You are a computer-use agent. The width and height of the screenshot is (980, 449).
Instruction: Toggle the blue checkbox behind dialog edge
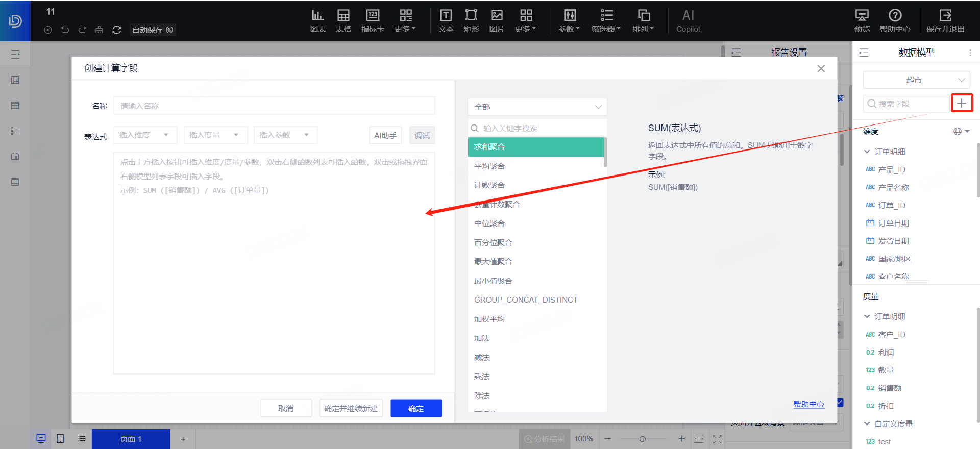(840, 403)
